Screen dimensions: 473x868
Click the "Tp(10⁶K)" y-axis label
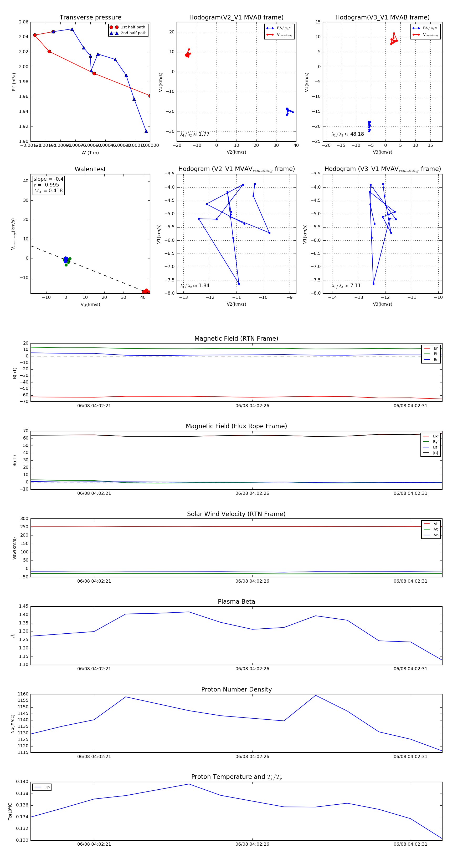coord(10,811)
